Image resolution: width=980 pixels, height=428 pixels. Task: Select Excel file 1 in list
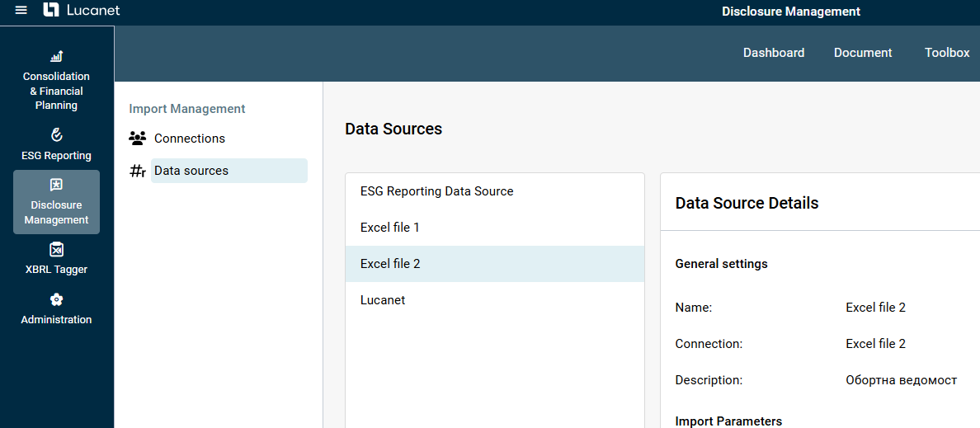495,228
